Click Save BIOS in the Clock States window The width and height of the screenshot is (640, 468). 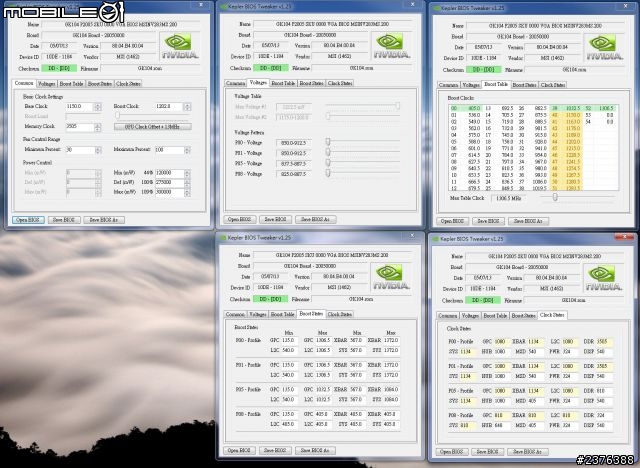pos(487,452)
